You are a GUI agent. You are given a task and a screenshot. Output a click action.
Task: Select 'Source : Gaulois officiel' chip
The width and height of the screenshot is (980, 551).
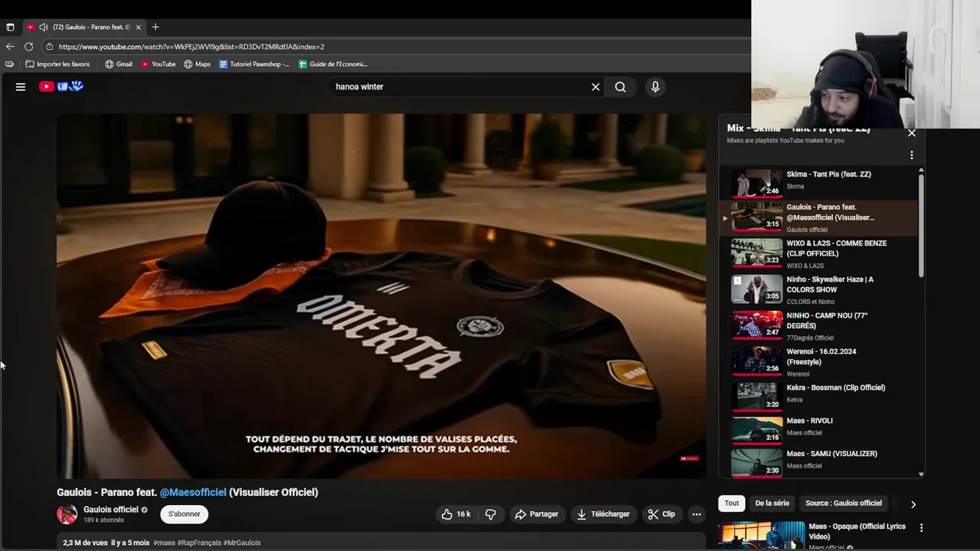[x=844, y=504]
